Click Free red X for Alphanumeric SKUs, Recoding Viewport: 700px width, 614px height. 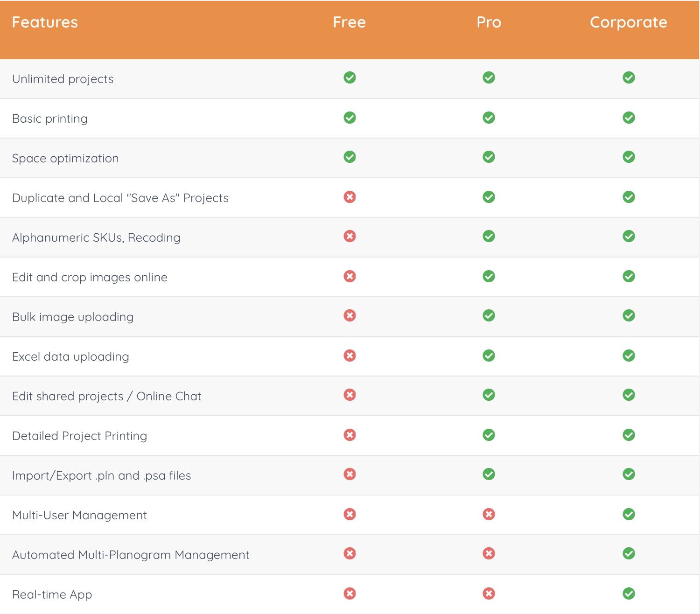(x=350, y=236)
